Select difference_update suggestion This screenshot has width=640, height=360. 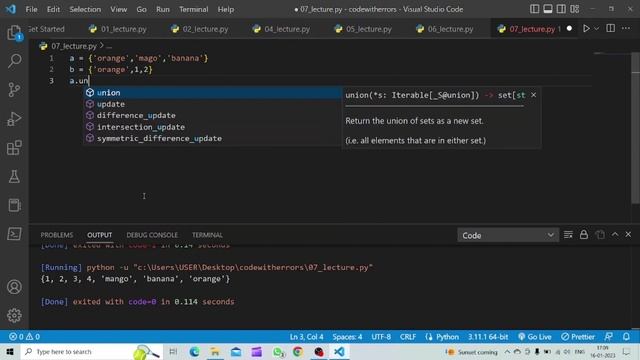(x=212, y=116)
